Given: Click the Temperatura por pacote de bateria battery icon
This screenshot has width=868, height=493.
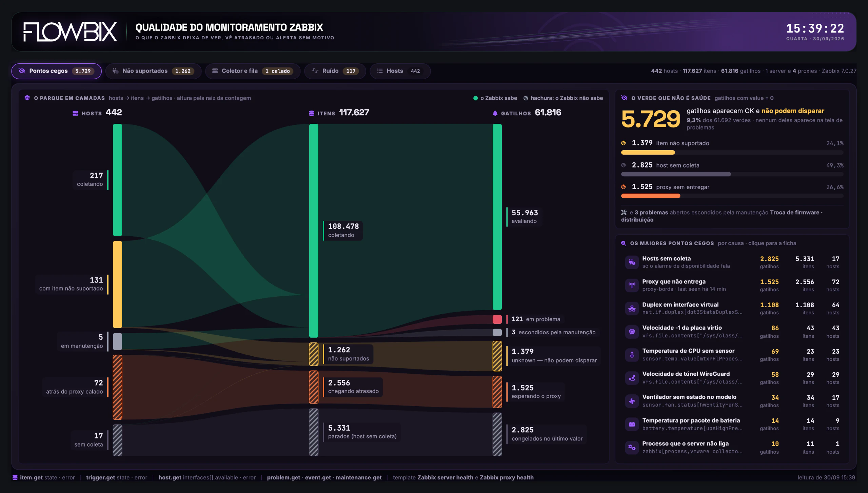Looking at the screenshot, I should point(632,424).
